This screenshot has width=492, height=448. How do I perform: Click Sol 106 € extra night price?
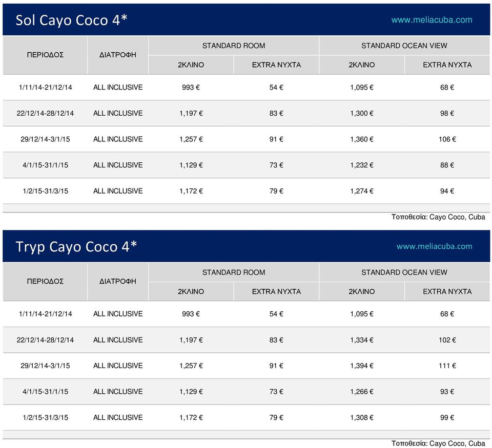tap(447, 139)
